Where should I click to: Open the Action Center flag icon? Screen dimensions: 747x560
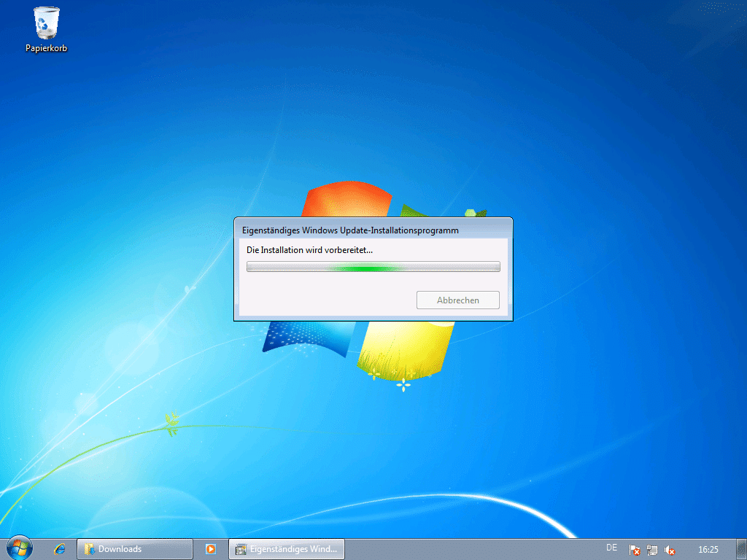(x=634, y=550)
